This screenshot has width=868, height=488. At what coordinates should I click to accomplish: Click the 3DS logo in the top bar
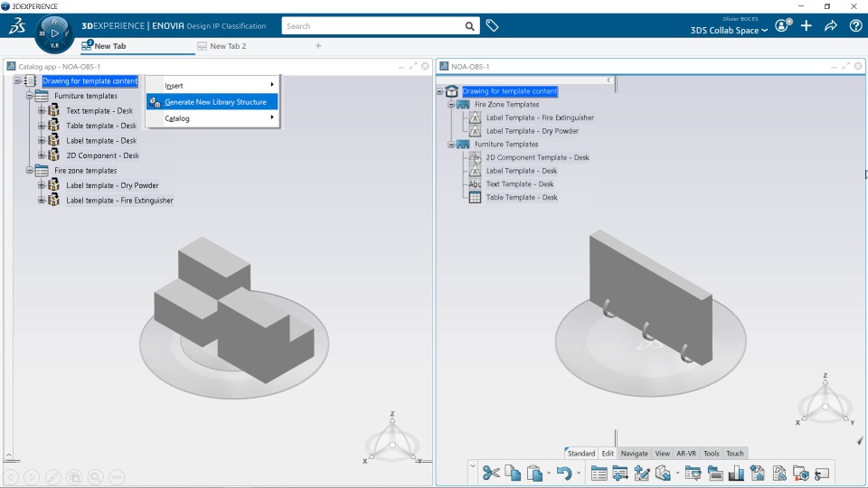click(16, 25)
